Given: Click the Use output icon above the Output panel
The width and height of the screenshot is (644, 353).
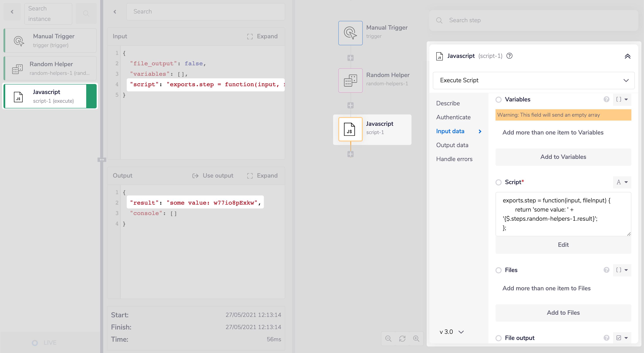Looking at the screenshot, I should (x=196, y=176).
